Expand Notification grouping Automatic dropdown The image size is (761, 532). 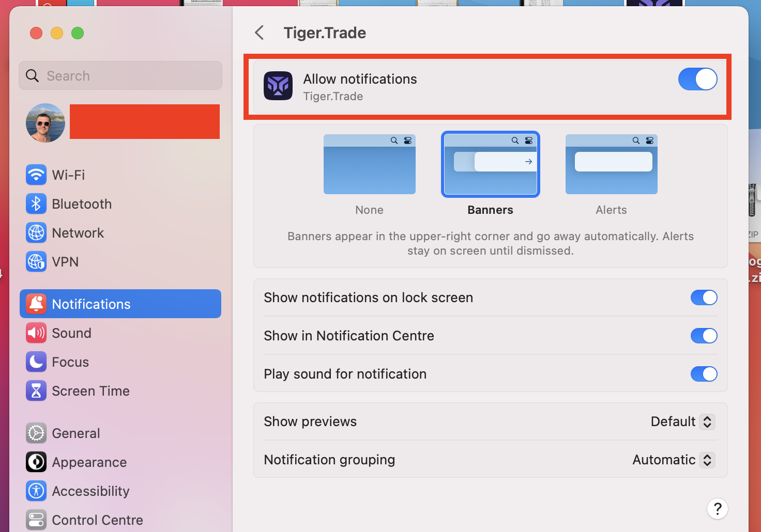click(x=674, y=460)
